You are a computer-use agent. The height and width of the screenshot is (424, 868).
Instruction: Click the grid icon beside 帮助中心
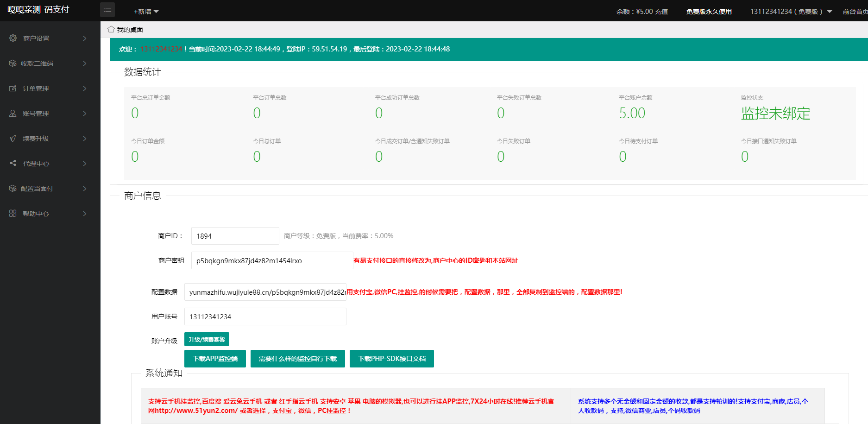13,213
